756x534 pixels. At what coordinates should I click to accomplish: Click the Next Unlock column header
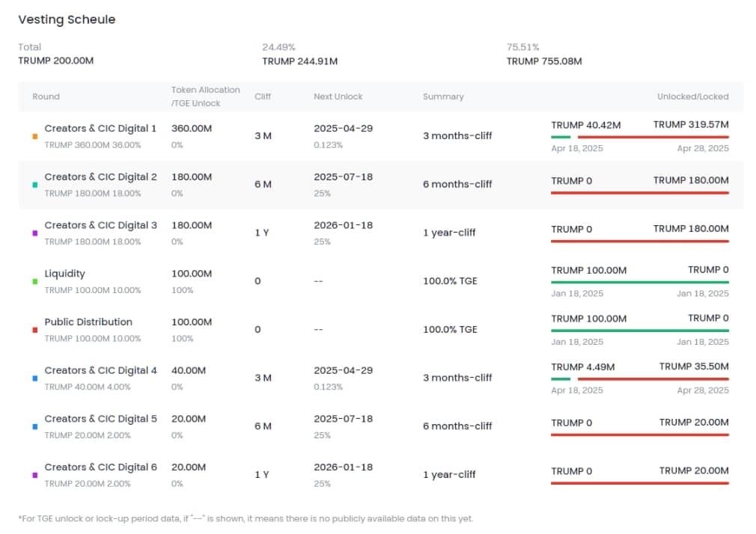[x=338, y=96]
